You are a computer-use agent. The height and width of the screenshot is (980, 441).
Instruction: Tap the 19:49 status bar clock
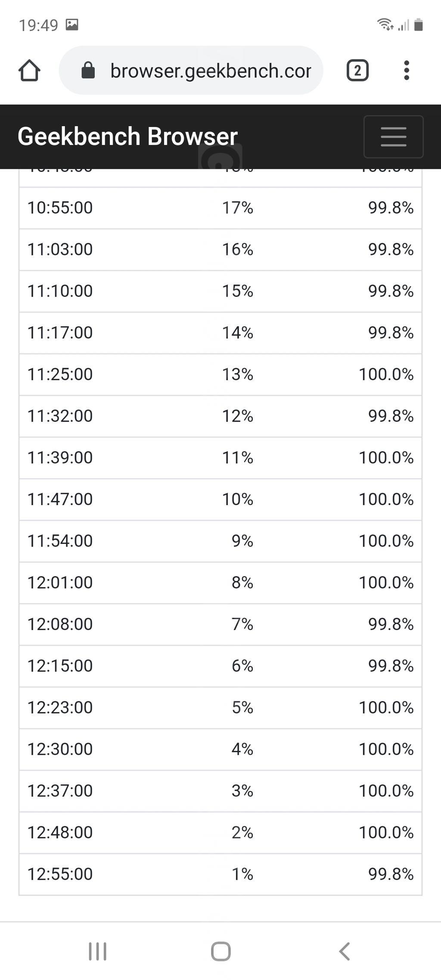(38, 25)
